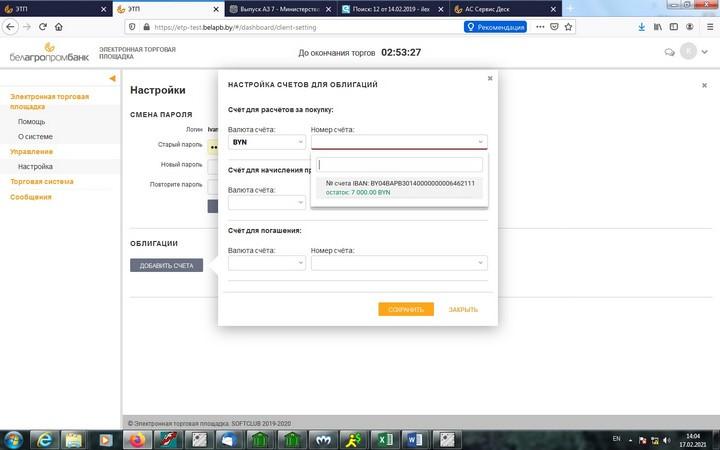Open account number dropdown under redemption account

coord(399,263)
